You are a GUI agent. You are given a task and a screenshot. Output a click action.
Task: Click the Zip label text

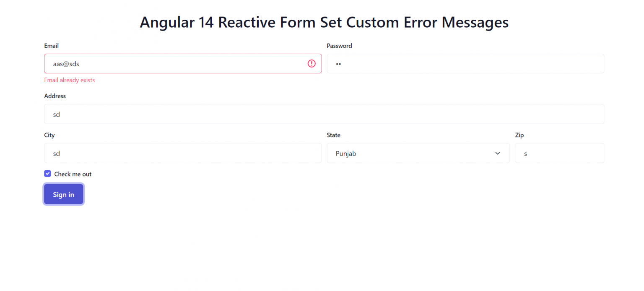tap(519, 135)
